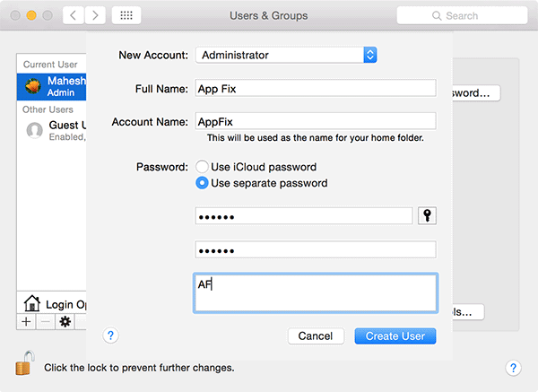Viewport: 538px width, 392px height.
Task: Show all preferences grid button
Action: pos(126,16)
